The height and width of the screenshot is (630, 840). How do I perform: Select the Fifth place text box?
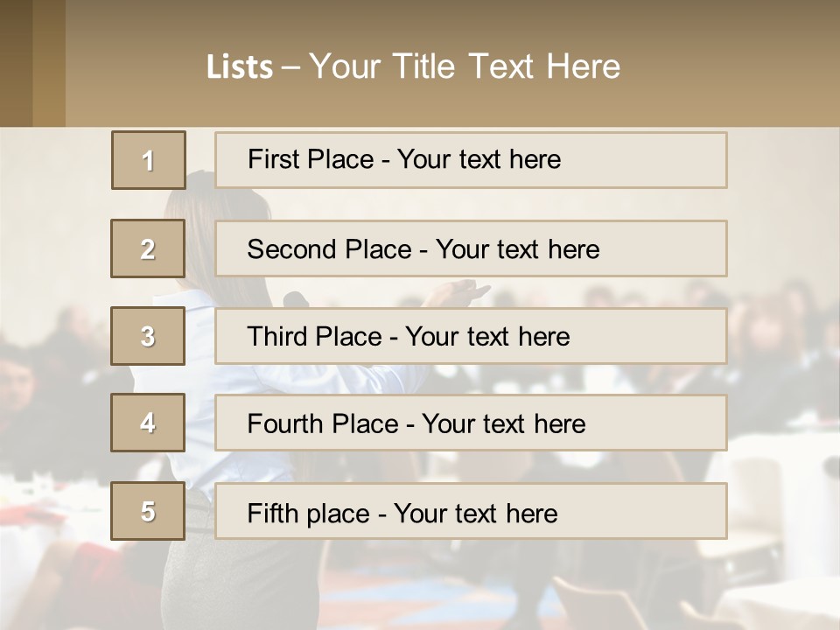pos(471,512)
